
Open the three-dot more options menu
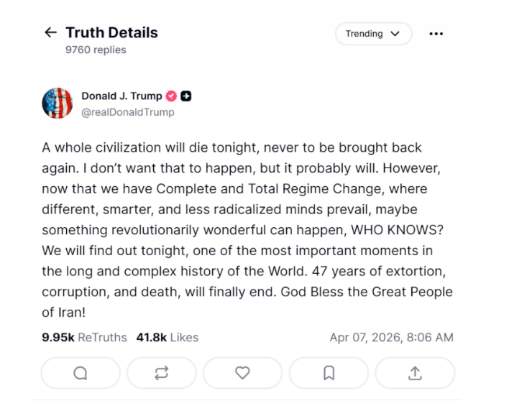(436, 34)
